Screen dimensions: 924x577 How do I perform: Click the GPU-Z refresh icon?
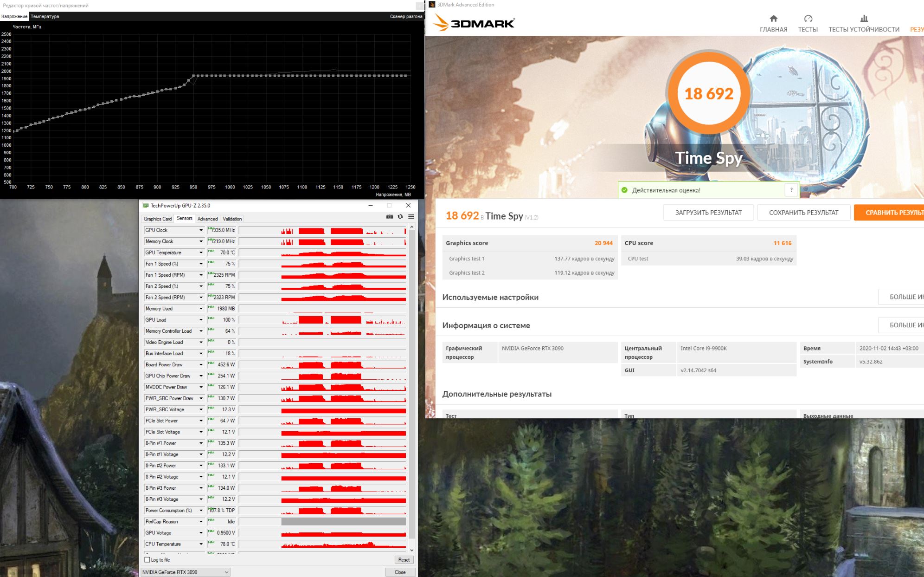400,217
